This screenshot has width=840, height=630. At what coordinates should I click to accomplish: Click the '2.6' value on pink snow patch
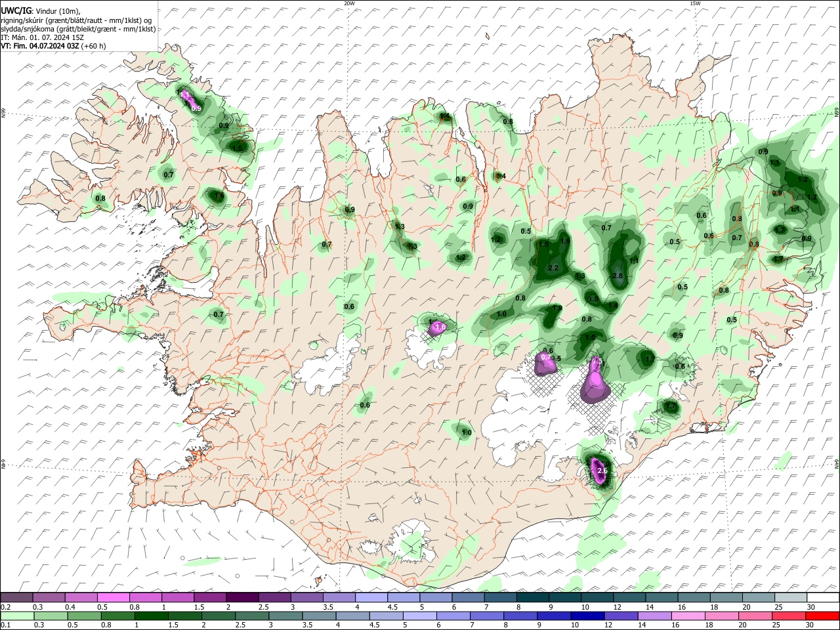point(603,471)
